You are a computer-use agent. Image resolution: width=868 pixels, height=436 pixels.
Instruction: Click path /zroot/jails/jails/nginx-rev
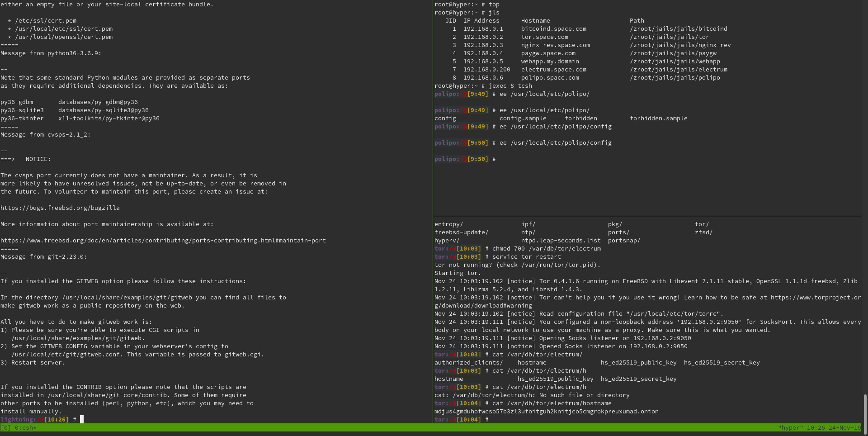[680, 45]
